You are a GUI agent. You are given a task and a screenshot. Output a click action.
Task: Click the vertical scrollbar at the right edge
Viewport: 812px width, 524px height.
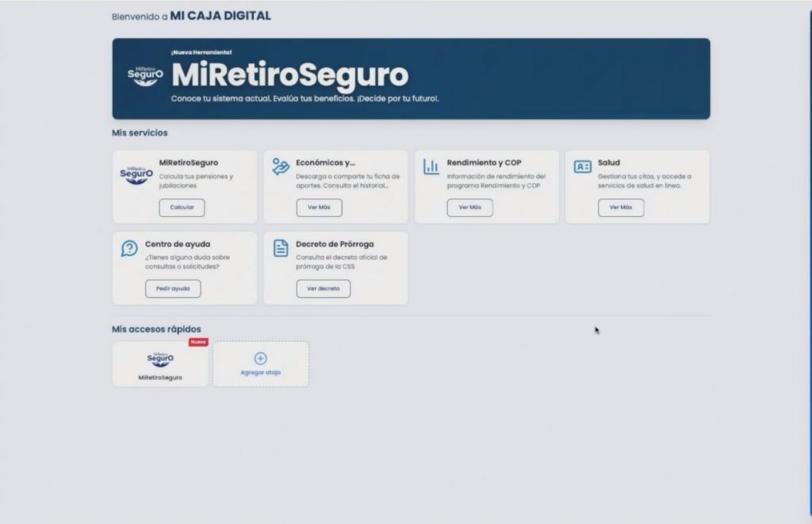[810, 264]
